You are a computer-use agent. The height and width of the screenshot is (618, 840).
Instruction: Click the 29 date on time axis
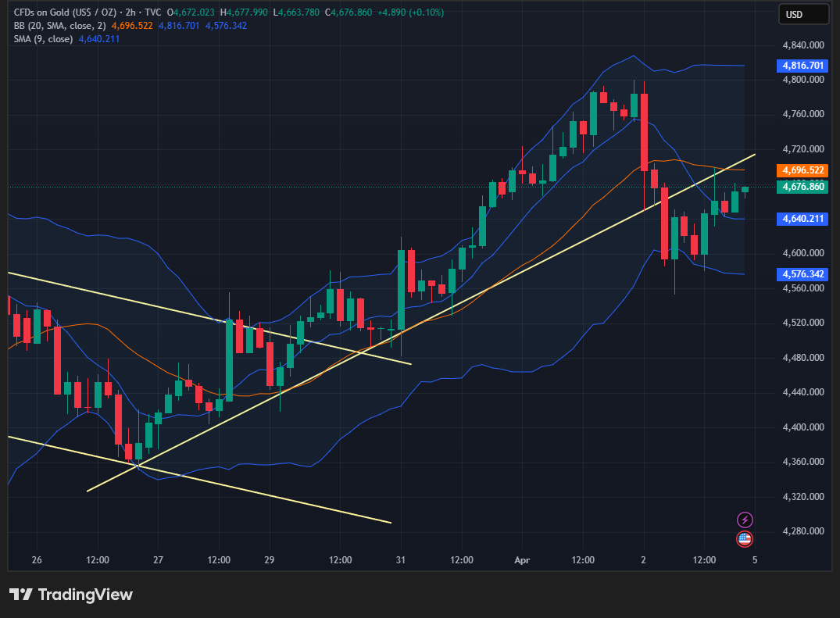[x=270, y=560]
